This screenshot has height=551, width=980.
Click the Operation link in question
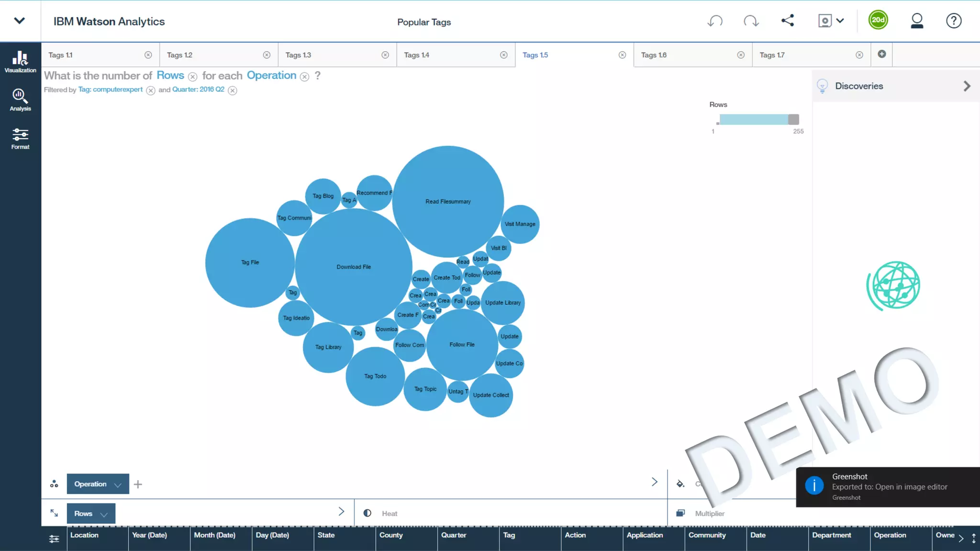coord(271,76)
